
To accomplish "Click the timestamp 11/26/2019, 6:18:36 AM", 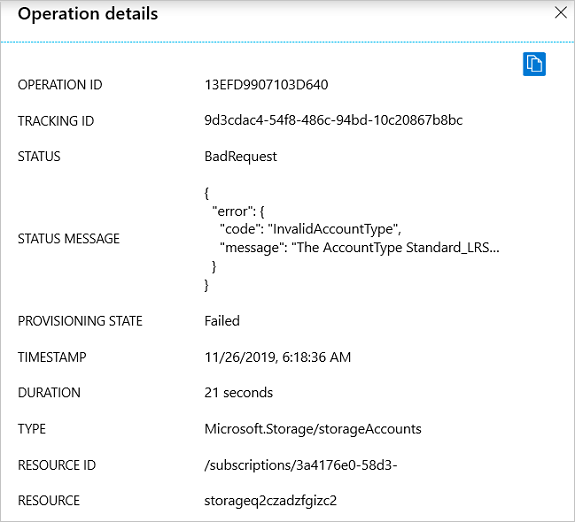I will pyautogui.click(x=278, y=357).
